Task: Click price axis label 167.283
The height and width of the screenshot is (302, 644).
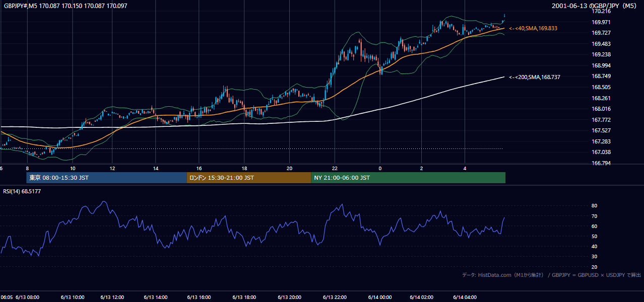Action: [601, 141]
